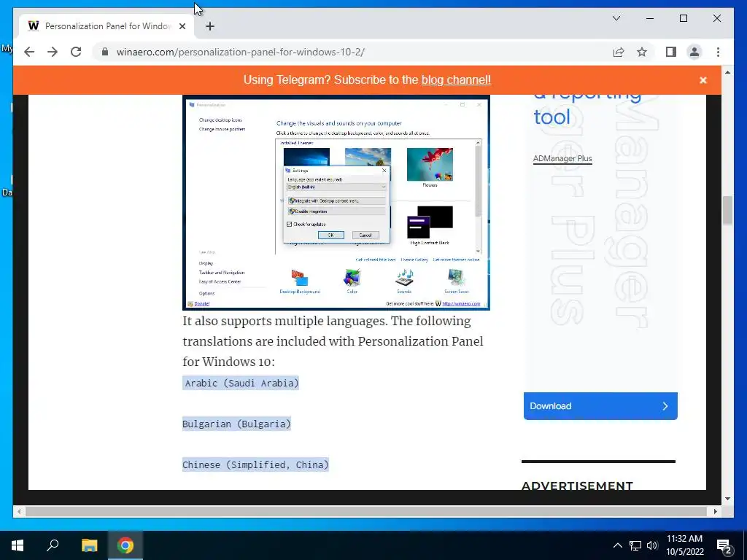Click the page scrollbar down arrow
The image size is (747, 560).
pos(727,499)
